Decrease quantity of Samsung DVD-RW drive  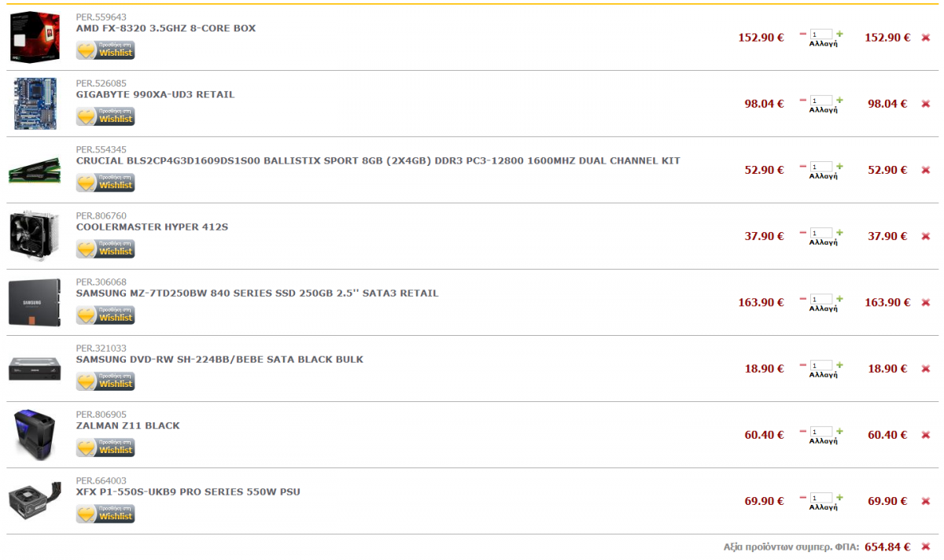click(803, 365)
